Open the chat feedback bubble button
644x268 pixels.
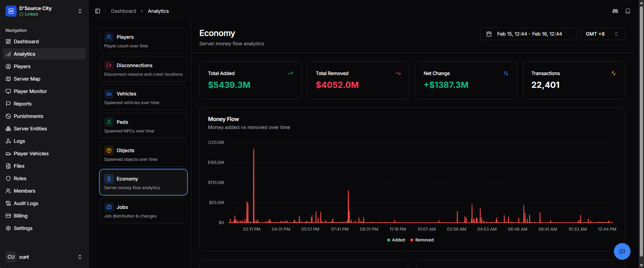pos(622,251)
